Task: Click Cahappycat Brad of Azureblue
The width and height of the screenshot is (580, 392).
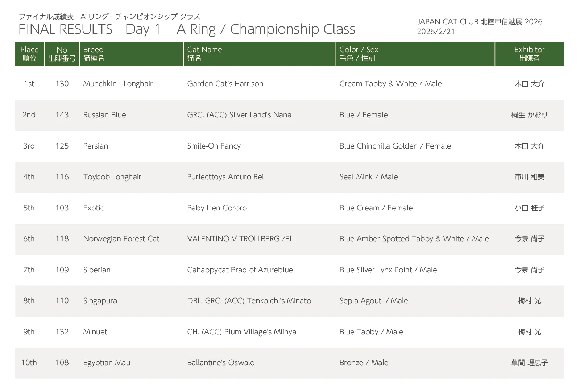Action: 240,270
